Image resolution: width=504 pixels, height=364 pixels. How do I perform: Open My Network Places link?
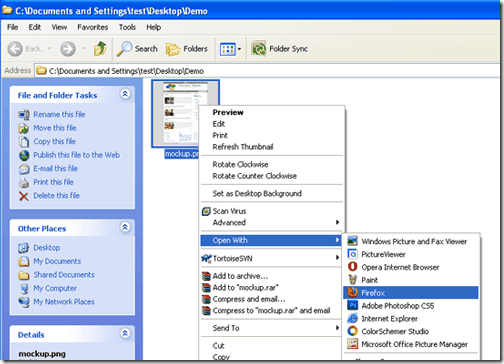(x=64, y=302)
